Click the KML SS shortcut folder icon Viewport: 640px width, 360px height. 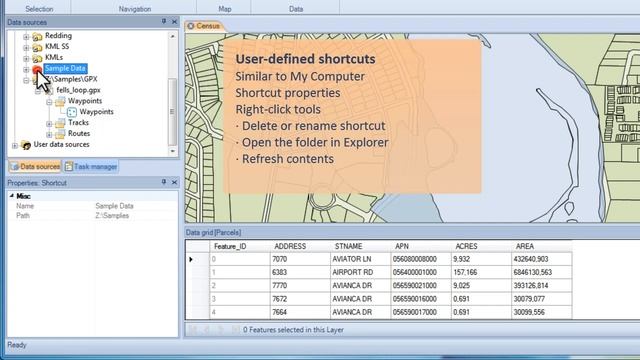(x=37, y=47)
